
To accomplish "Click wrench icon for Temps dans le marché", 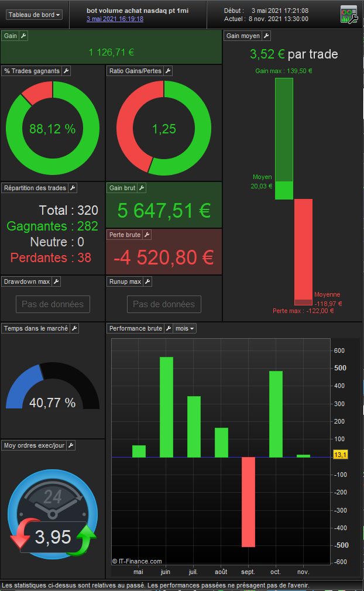I will point(74,328).
